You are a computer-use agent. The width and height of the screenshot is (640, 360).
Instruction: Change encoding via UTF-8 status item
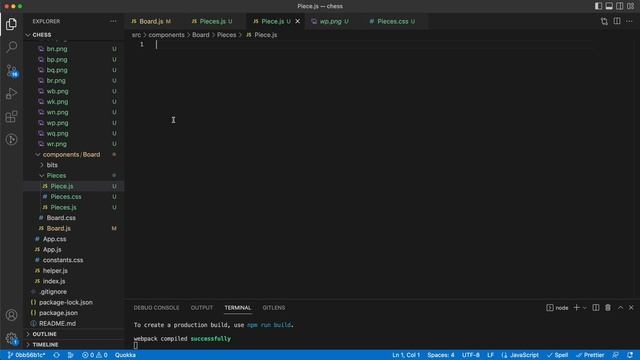(471, 355)
